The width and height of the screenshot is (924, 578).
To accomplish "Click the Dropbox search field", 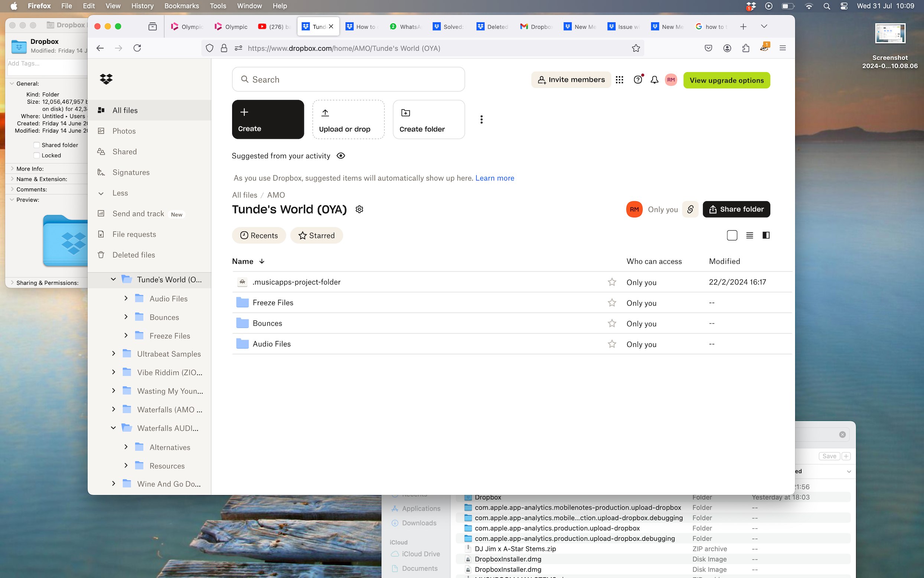I will tap(348, 79).
